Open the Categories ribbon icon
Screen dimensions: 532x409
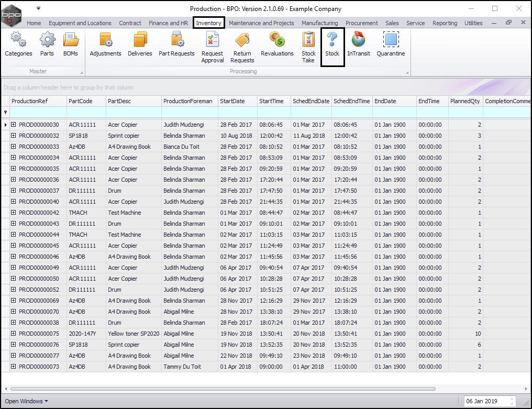pyautogui.click(x=18, y=44)
